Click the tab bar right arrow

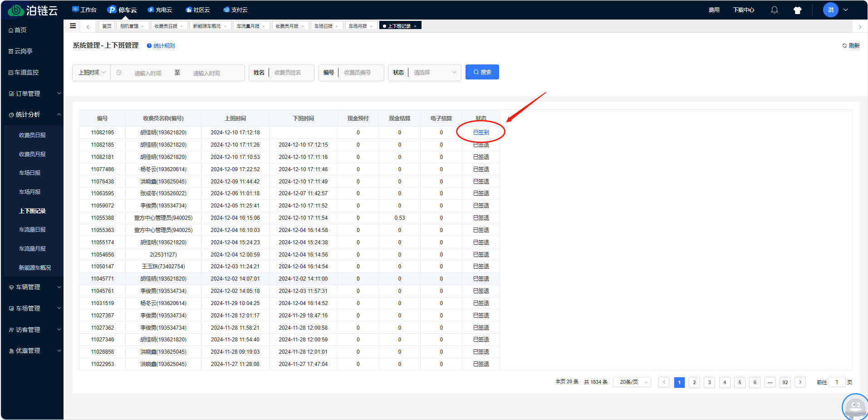point(860,27)
